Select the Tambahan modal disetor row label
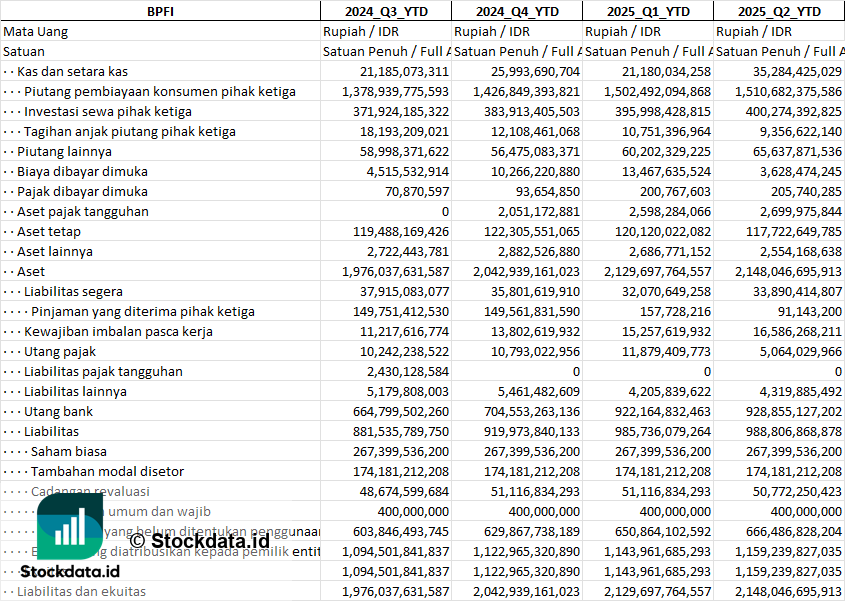 pyautogui.click(x=107, y=471)
